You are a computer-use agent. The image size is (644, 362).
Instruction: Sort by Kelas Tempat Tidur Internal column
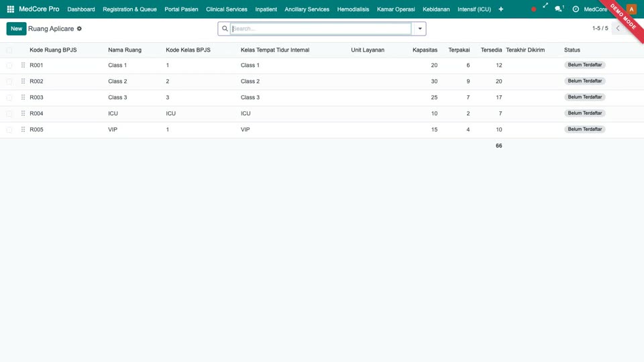(x=275, y=50)
